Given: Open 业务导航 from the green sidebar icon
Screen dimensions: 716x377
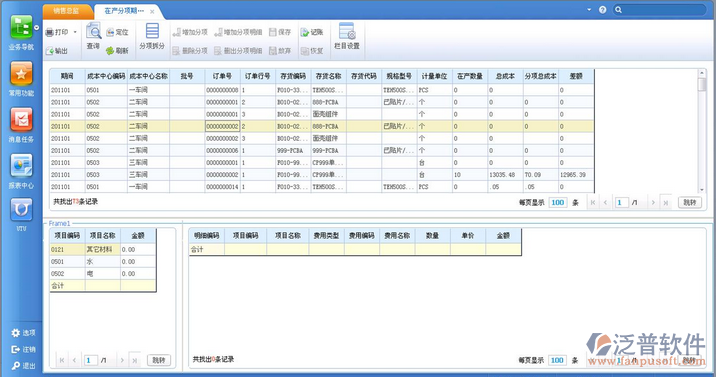Looking at the screenshot, I should [x=21, y=28].
